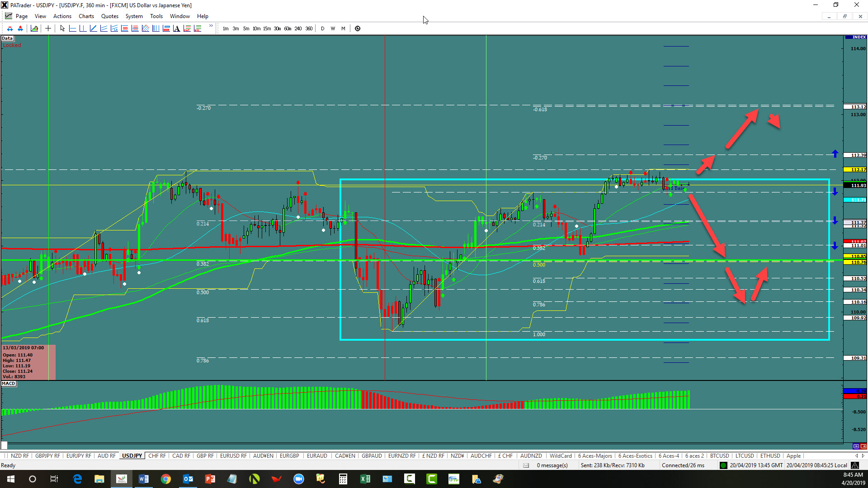Click the green connection status indicator

pos(723,465)
